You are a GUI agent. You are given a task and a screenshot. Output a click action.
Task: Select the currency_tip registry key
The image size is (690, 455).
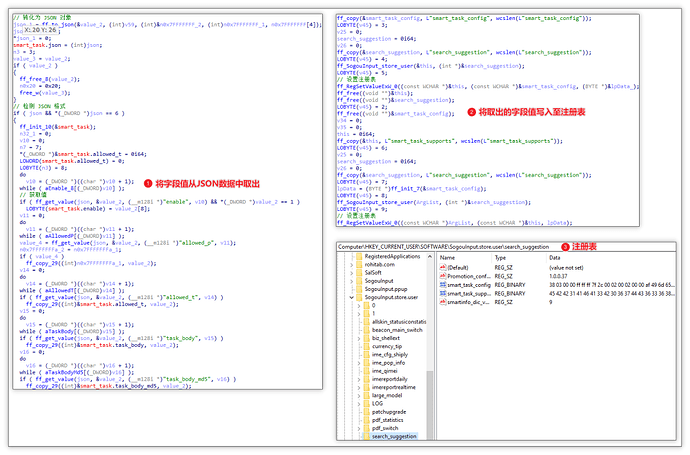pos(386,346)
